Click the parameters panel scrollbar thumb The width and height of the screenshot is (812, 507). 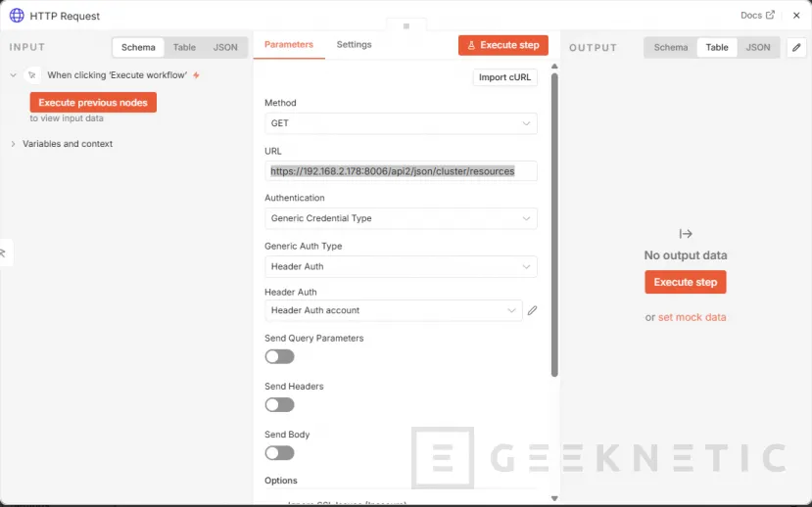tap(554, 225)
